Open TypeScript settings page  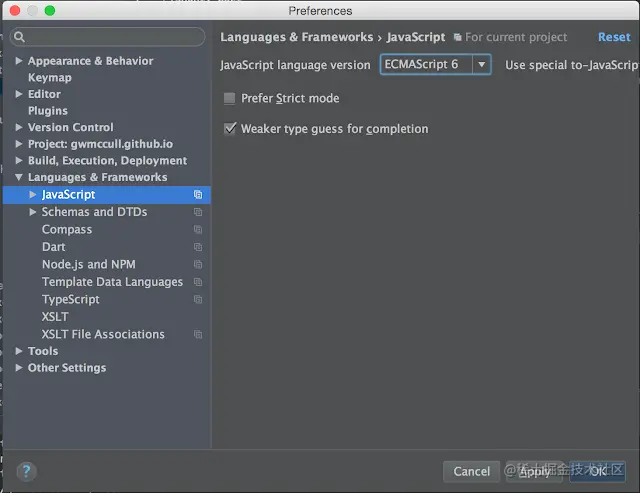coord(71,300)
